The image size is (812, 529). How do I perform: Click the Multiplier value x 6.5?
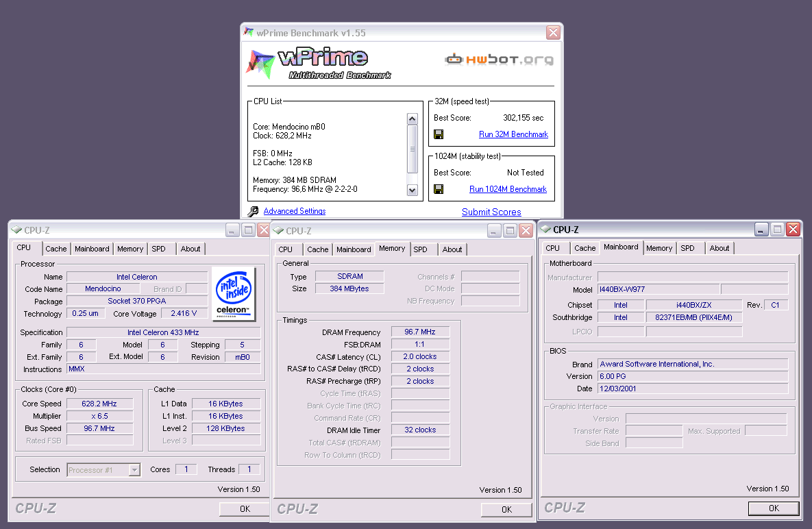tap(99, 416)
